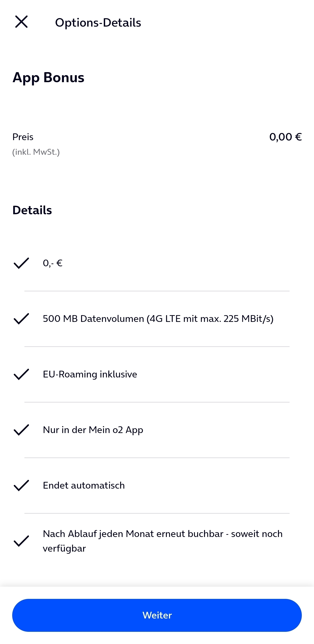Image resolution: width=314 pixels, height=644 pixels.
Task: Close the Options-Details screen with X
Action: (x=21, y=22)
